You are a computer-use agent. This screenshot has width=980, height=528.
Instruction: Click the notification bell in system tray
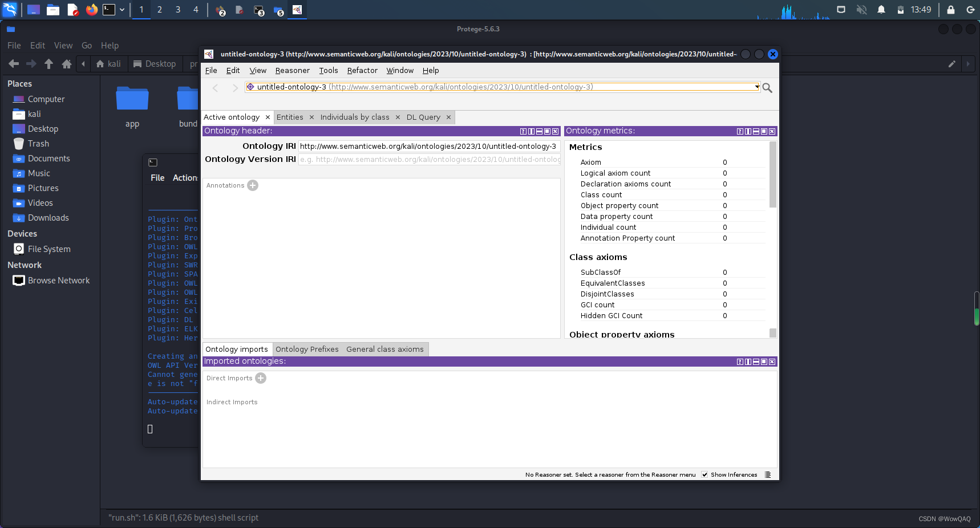881,10
